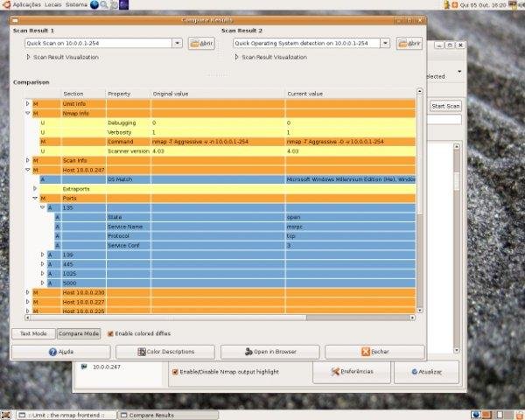Expand Scan Result Visualization under Scan Result 1
Screen dimensions: 525x420
[x=28, y=57]
